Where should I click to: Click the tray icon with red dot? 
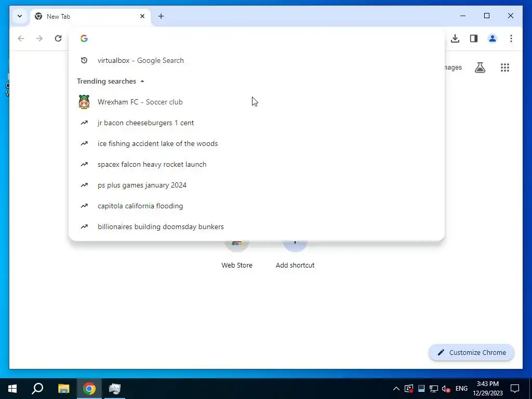409,389
